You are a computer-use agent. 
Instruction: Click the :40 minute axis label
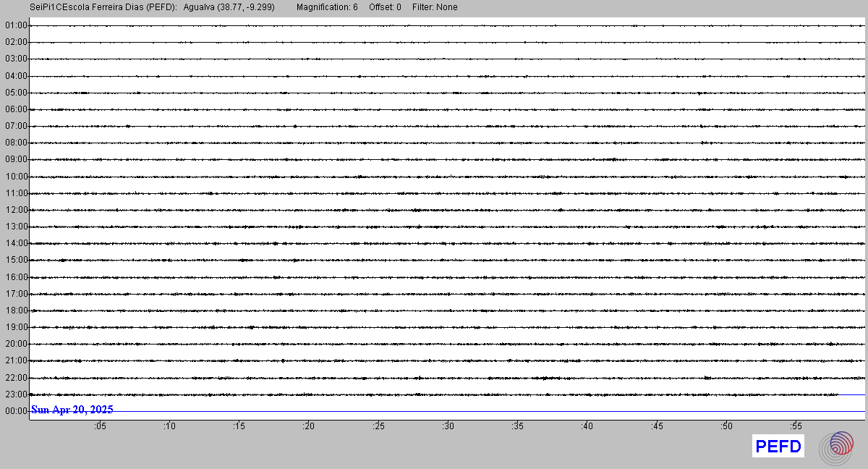(587, 427)
